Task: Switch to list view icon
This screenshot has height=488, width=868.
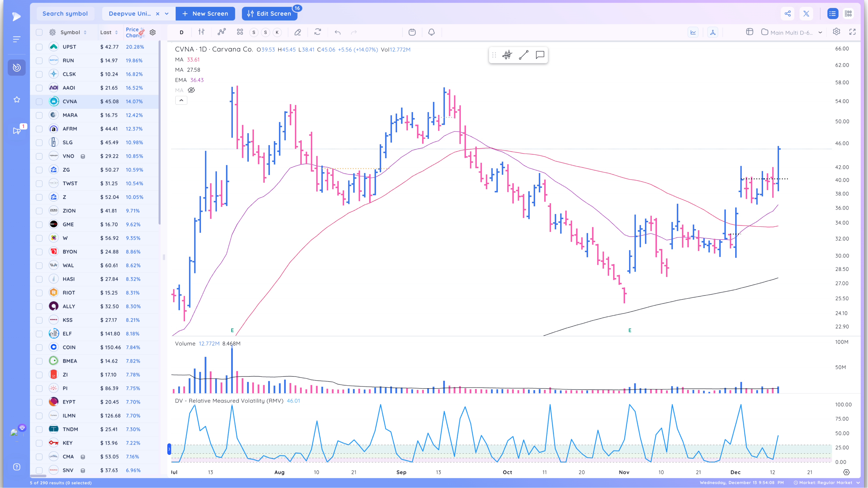Action: click(832, 13)
